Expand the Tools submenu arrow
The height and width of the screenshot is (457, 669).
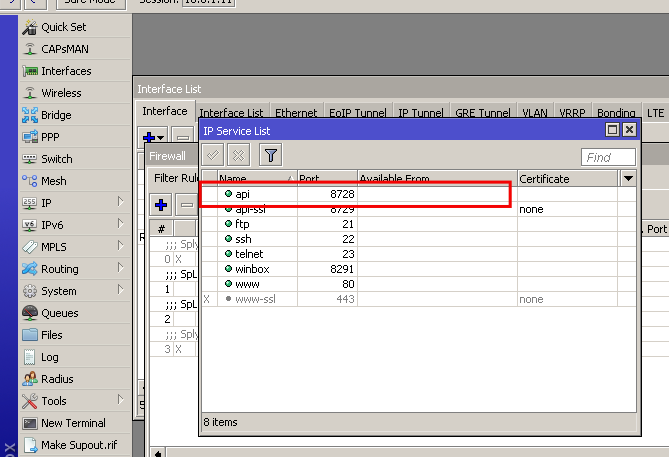pos(120,400)
